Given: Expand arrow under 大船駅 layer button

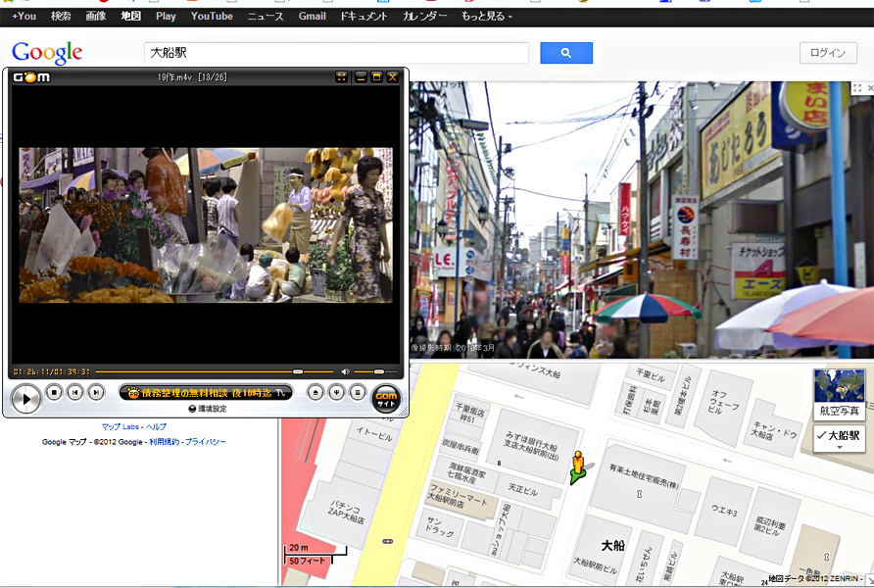Looking at the screenshot, I should [x=840, y=448].
